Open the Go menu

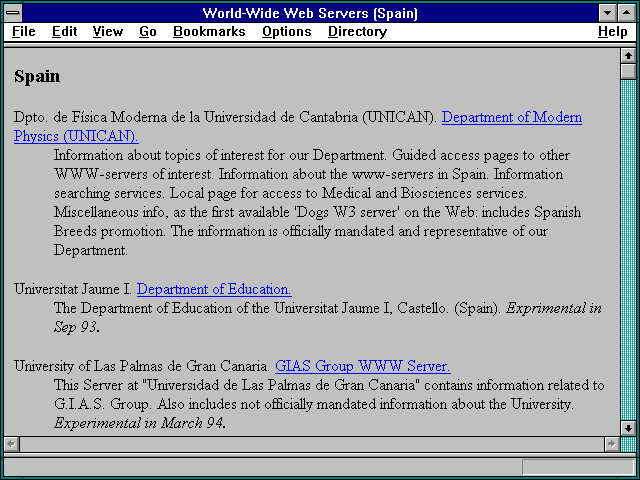tap(147, 31)
